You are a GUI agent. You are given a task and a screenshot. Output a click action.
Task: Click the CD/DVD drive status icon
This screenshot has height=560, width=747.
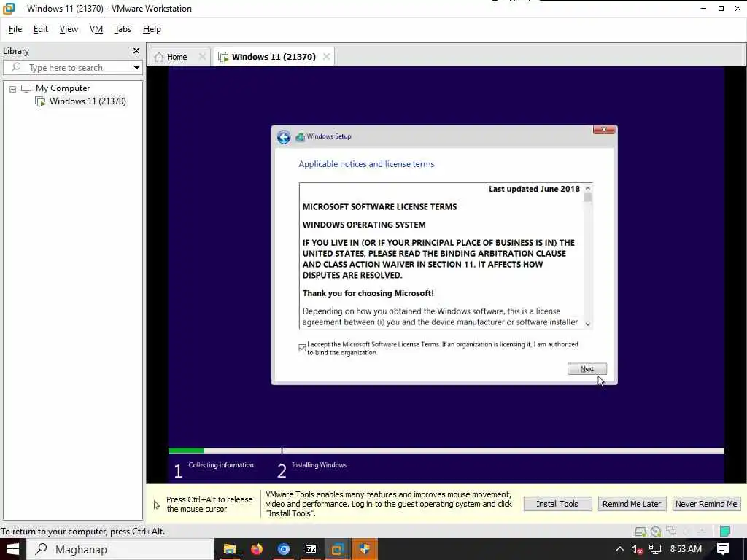[x=656, y=532]
